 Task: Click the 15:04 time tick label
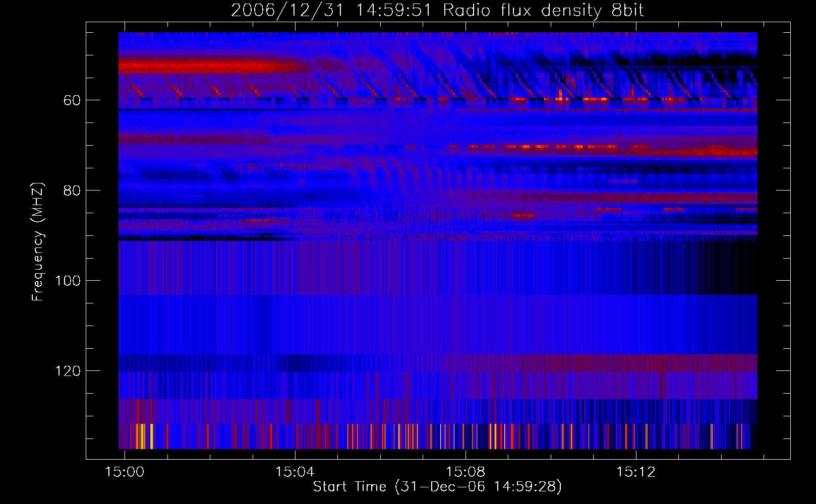point(295,472)
